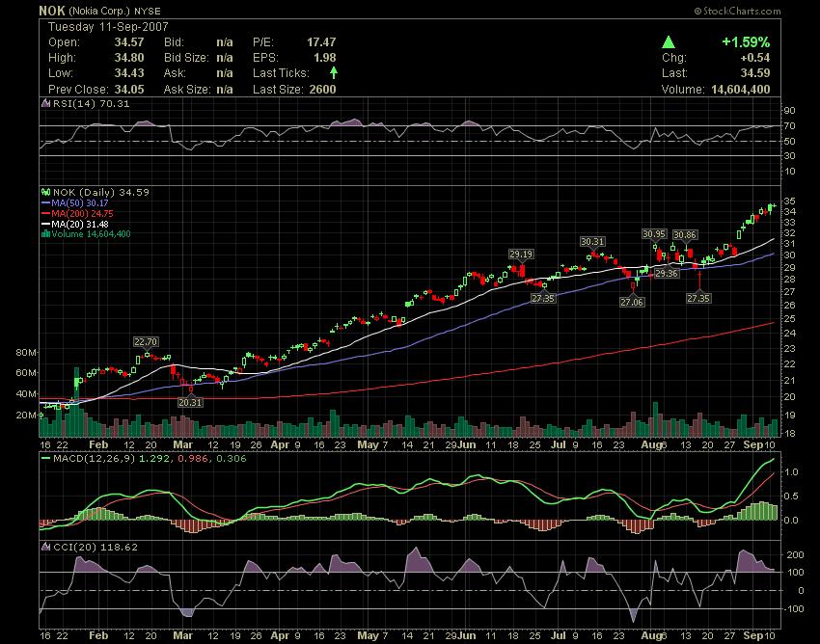The width and height of the screenshot is (820, 644).
Task: Click the MACD signal value 0.986
Action: (192, 459)
